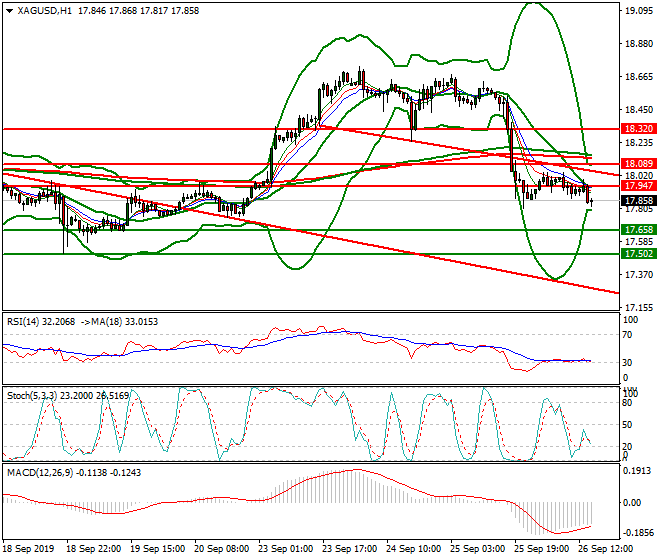Select the black 17.858 current price label
This screenshot has height=560, width=660.
639,201
